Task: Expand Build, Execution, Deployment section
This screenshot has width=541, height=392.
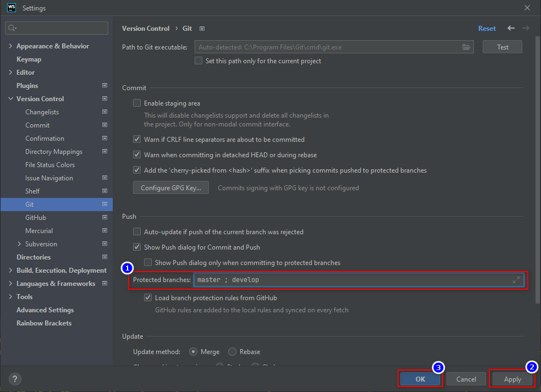Action: [10, 270]
